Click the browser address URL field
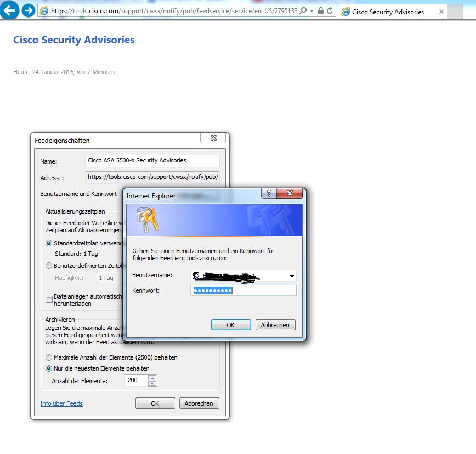 (173, 11)
